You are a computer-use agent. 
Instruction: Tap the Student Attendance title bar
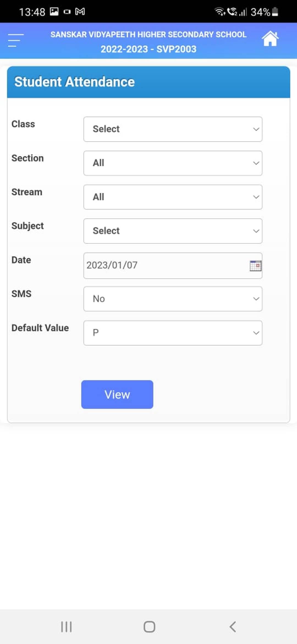pos(148,82)
